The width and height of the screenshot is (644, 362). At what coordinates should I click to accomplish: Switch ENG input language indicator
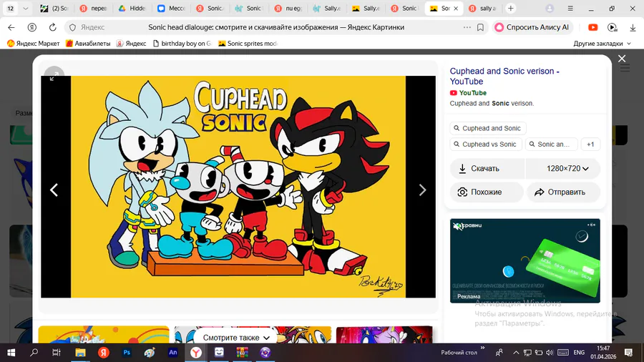pyautogui.click(x=579, y=353)
